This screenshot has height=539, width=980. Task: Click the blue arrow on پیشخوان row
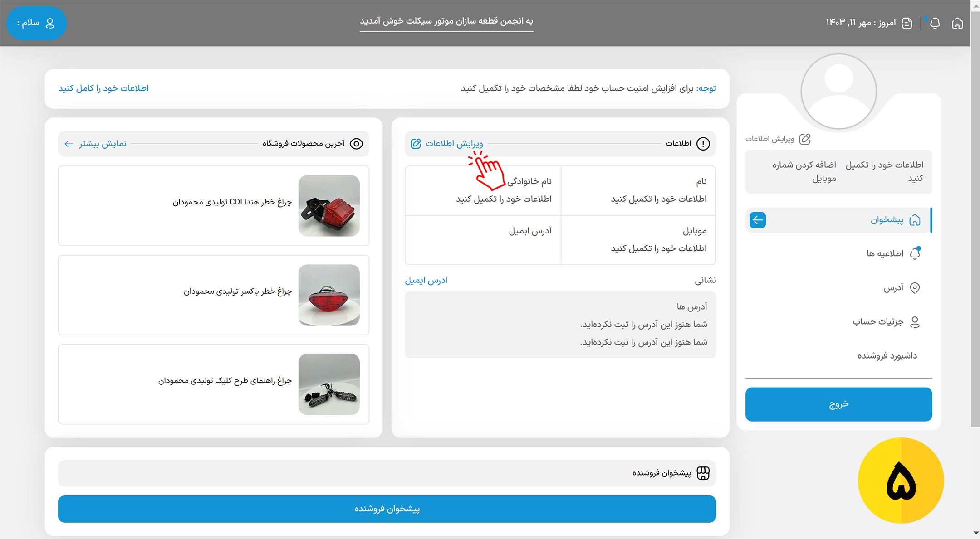758,220
